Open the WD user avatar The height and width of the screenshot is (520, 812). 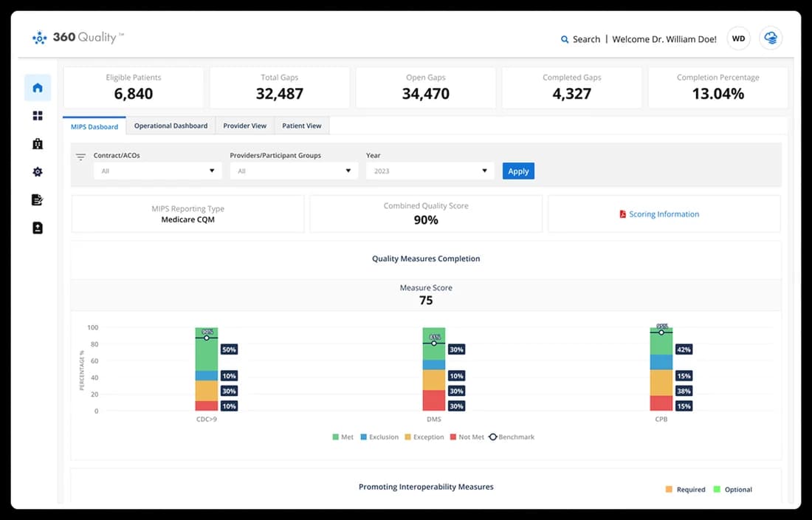[x=738, y=38]
